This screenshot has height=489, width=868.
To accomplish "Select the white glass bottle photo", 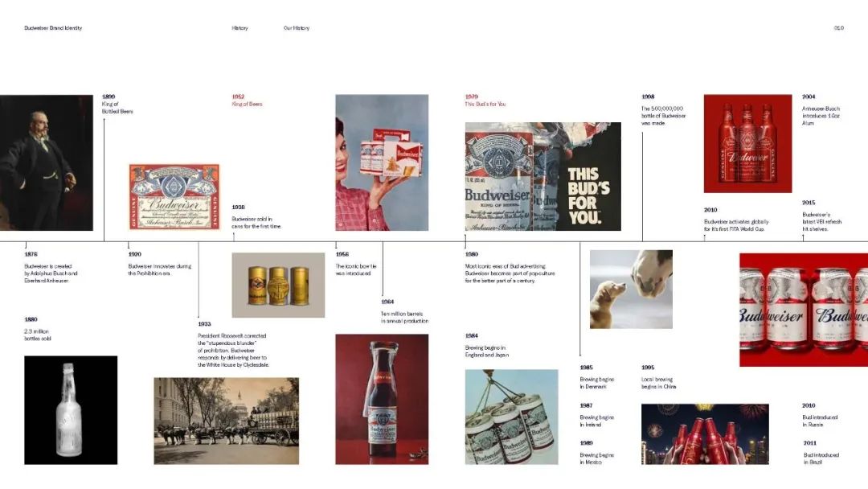I will click(x=71, y=410).
